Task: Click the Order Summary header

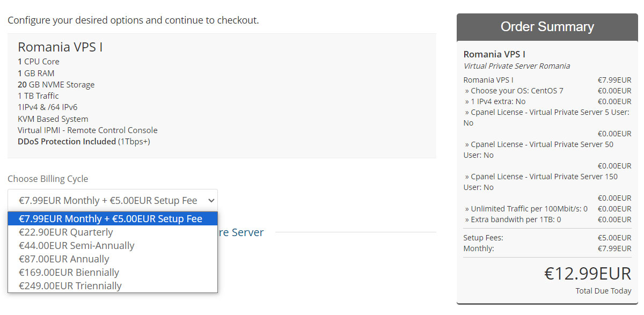Action: click(547, 27)
